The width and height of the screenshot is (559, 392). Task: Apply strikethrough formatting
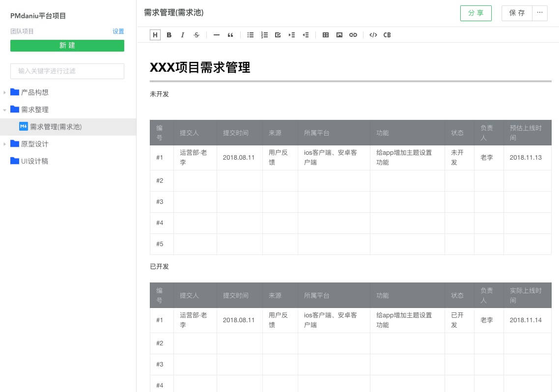pos(196,35)
